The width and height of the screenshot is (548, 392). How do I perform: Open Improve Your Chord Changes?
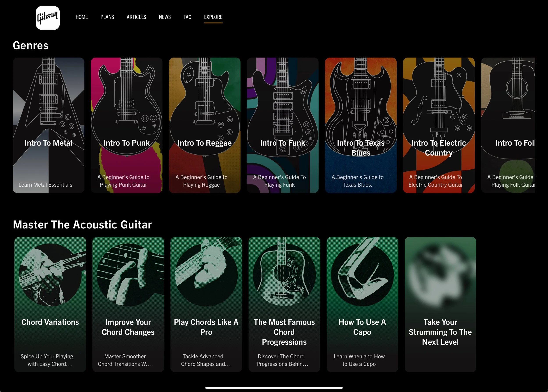tap(128, 304)
